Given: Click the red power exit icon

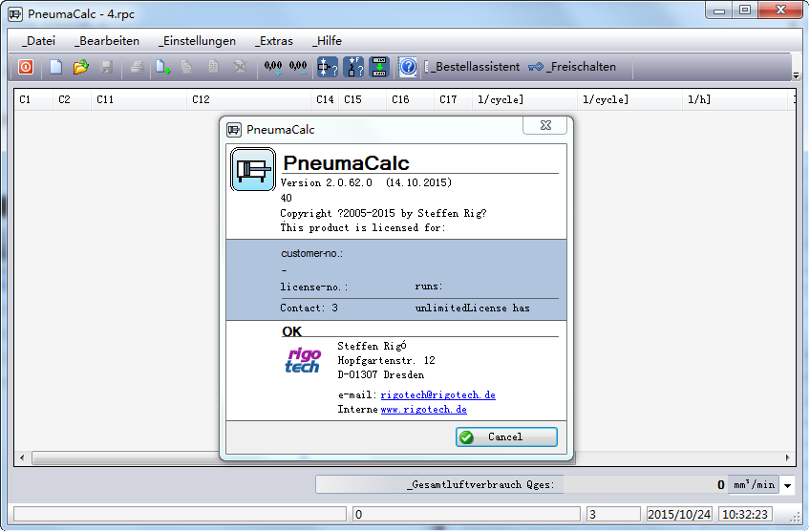Looking at the screenshot, I should (x=26, y=67).
